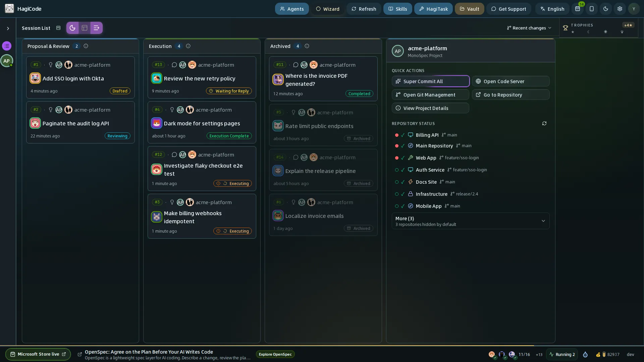644x362 pixels.
Task: Open the user avatar Y menu
Action: [x=634, y=9]
